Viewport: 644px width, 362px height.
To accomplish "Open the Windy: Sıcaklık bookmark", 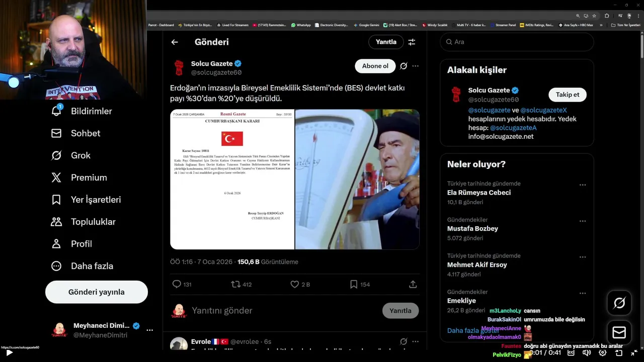I will (435, 25).
